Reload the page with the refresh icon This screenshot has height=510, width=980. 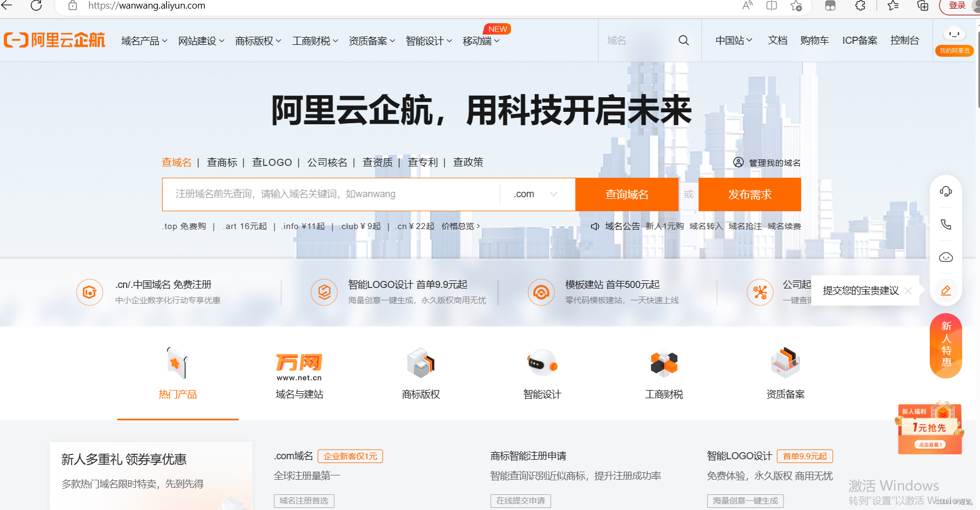(36, 5)
